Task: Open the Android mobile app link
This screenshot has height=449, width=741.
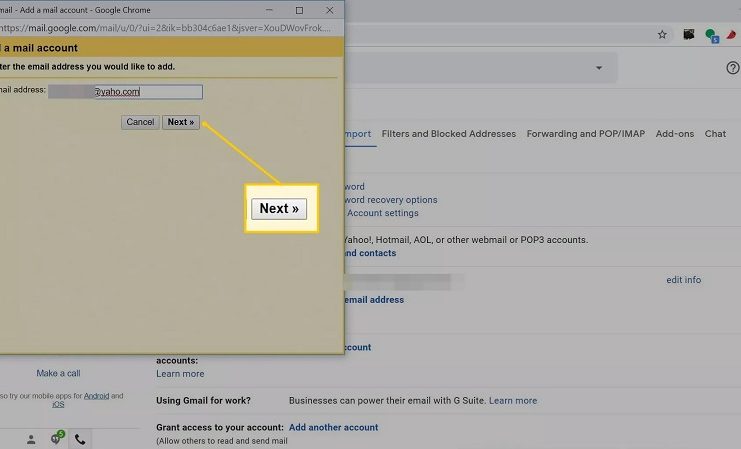Action: click(x=96, y=396)
